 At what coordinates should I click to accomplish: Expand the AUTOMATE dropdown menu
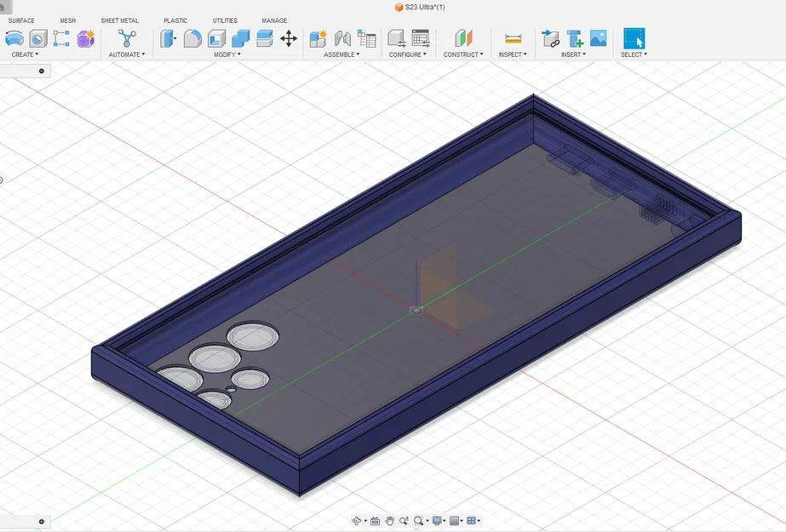pos(127,54)
